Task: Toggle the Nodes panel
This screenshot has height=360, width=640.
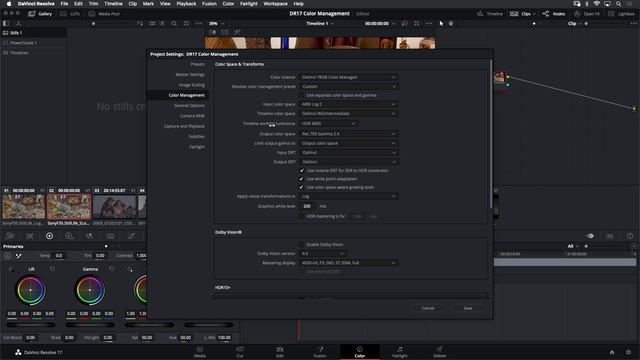Action: pos(554,13)
